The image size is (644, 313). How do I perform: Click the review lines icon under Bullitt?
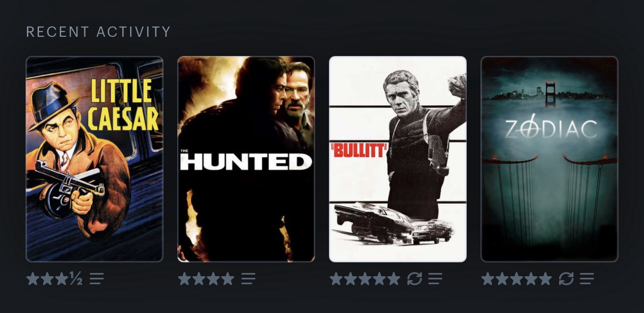(x=435, y=278)
